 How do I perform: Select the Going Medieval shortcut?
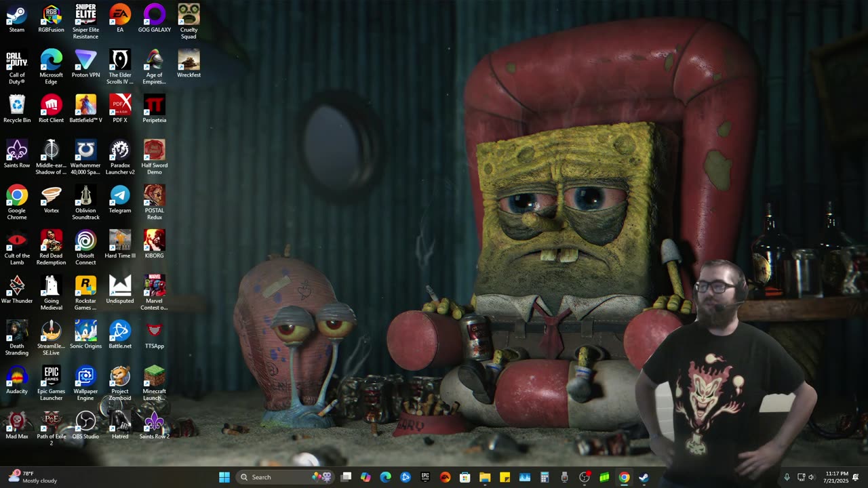click(52, 293)
